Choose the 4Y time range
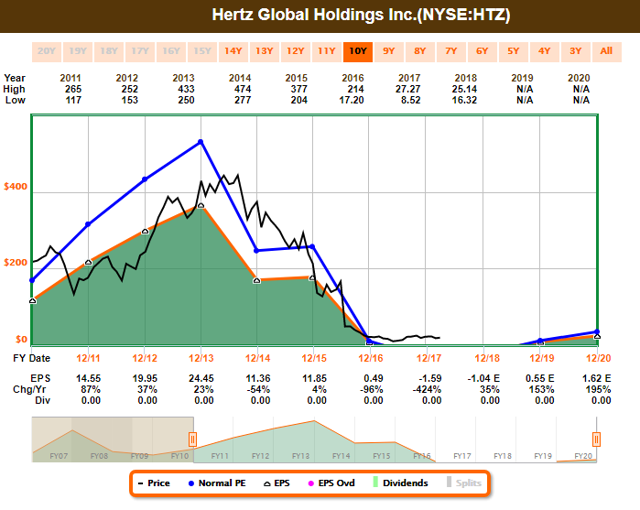The image size is (640, 510). [544, 51]
